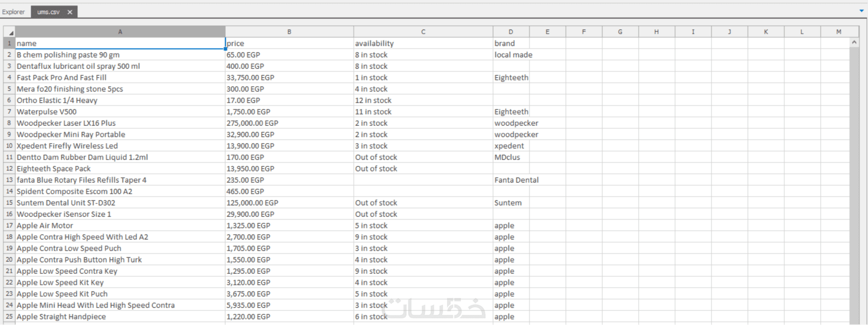Select column K header
Image resolution: width=868 pixels, height=325 pixels.
[766, 32]
